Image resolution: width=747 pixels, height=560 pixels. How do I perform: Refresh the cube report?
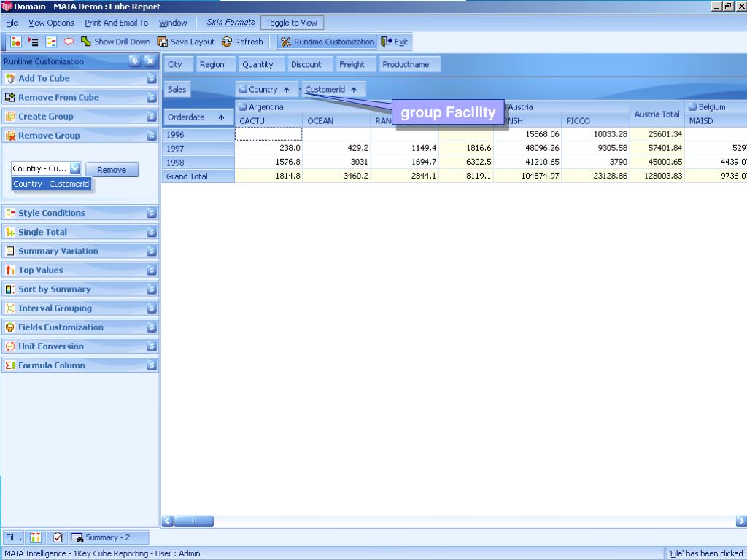[242, 42]
